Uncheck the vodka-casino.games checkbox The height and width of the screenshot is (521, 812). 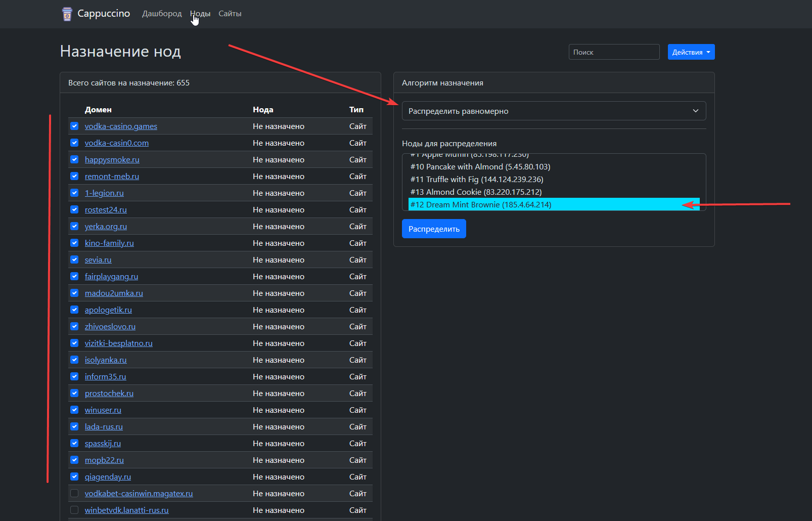74,126
